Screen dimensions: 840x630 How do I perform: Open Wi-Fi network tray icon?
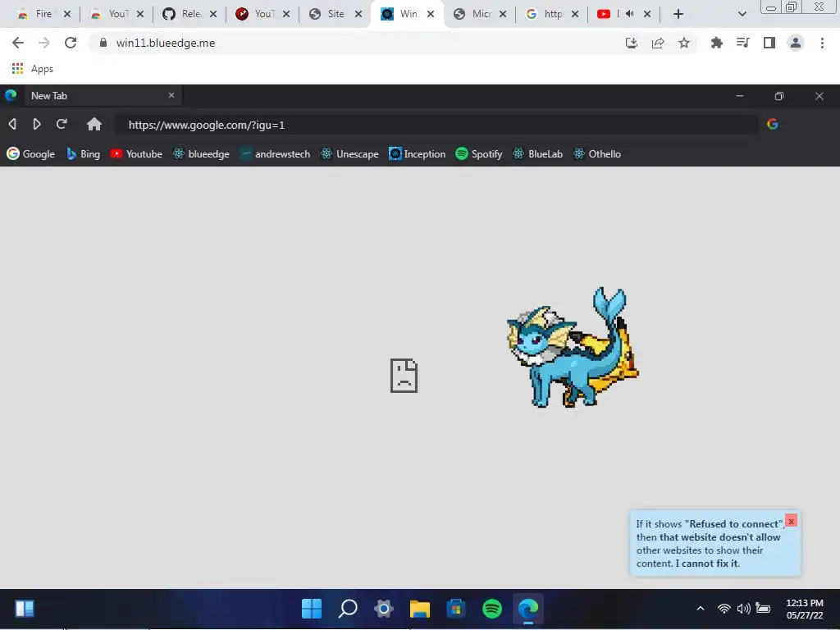point(724,609)
